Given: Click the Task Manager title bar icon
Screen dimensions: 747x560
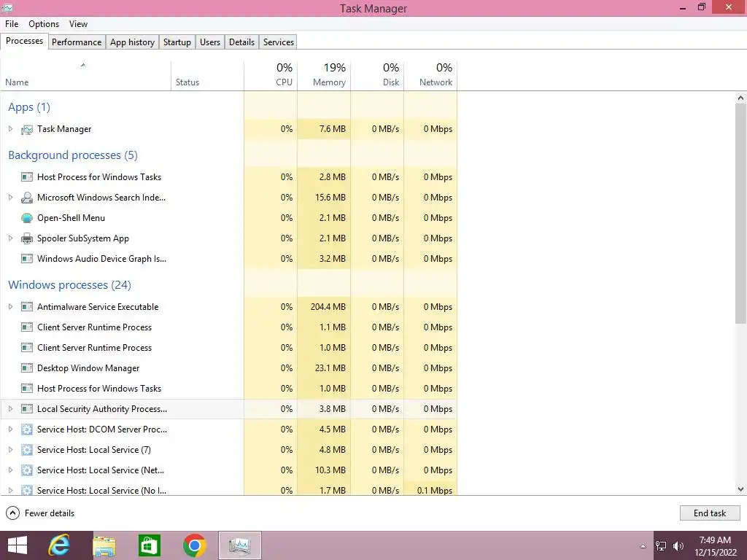Looking at the screenshot, I should [7, 7].
